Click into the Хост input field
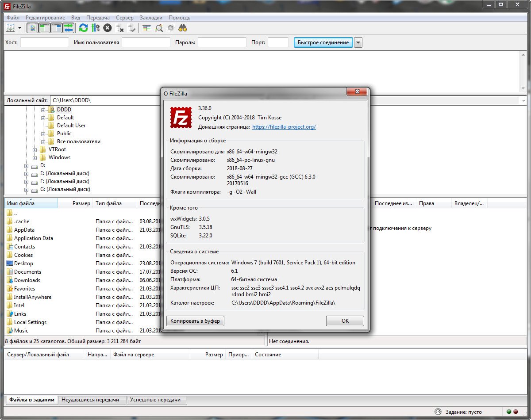Image resolution: width=531 pixels, height=420 pixels. click(45, 42)
